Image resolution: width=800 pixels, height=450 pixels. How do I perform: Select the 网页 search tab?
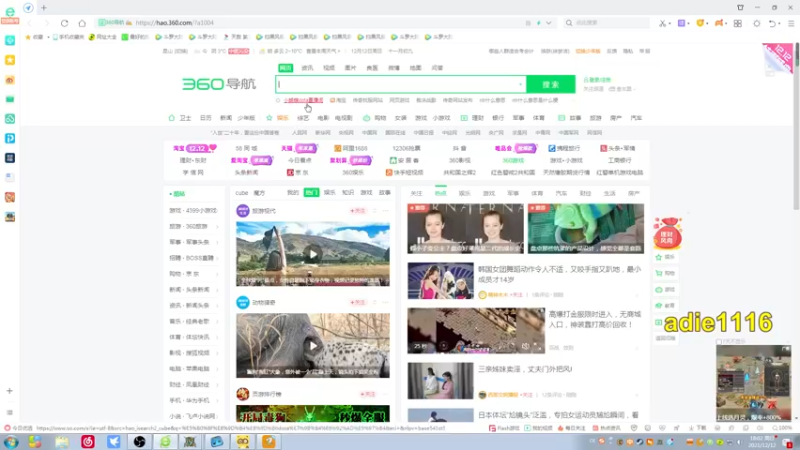tap(286, 68)
